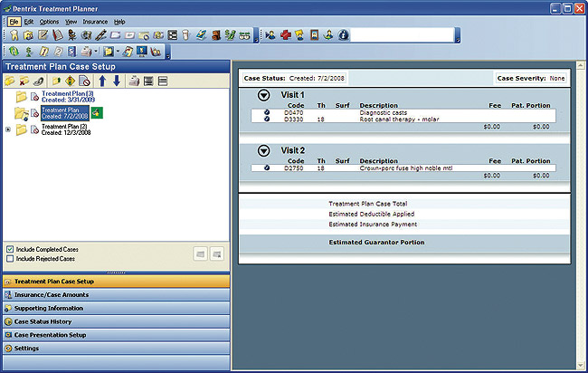Screen dimensions: 588x373
Task: Click the green status icon beside selected plan
Action: point(95,112)
